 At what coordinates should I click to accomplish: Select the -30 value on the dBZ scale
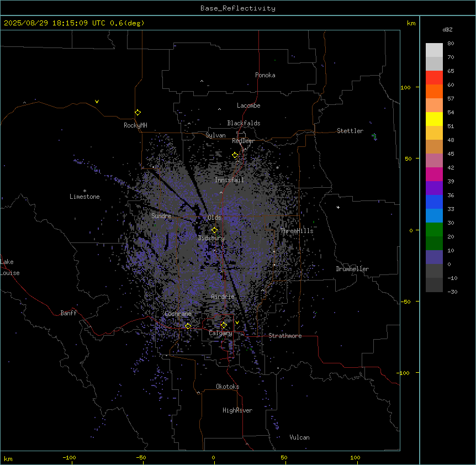pos(452,292)
